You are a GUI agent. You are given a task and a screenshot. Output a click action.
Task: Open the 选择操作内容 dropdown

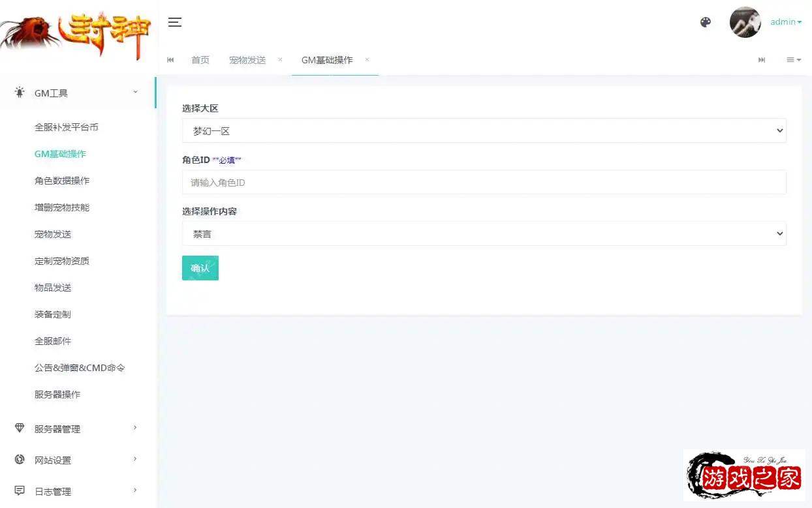click(484, 233)
